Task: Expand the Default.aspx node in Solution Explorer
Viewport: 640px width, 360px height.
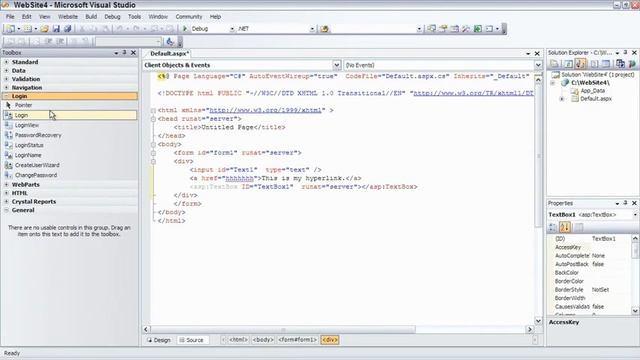Action: 562,99
